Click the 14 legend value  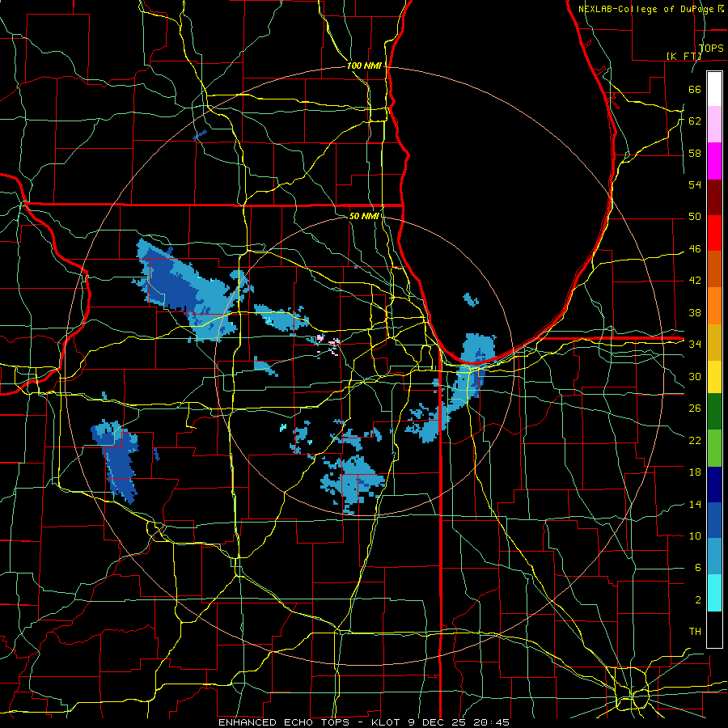[x=695, y=504]
